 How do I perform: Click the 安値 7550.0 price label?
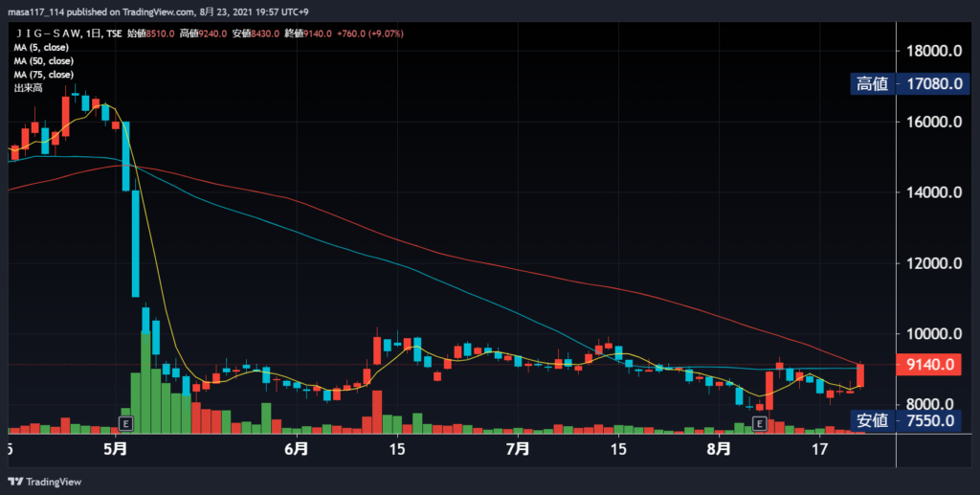coord(905,420)
